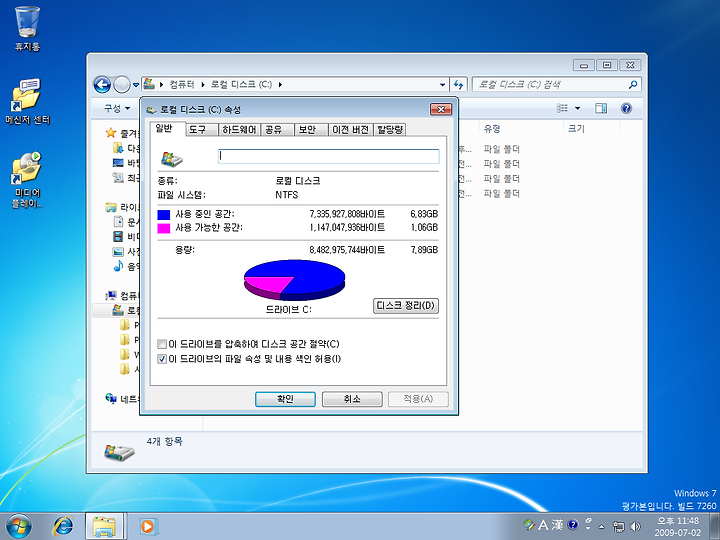
Task: Switch to the 하드웨어 tab
Action: click(239, 130)
